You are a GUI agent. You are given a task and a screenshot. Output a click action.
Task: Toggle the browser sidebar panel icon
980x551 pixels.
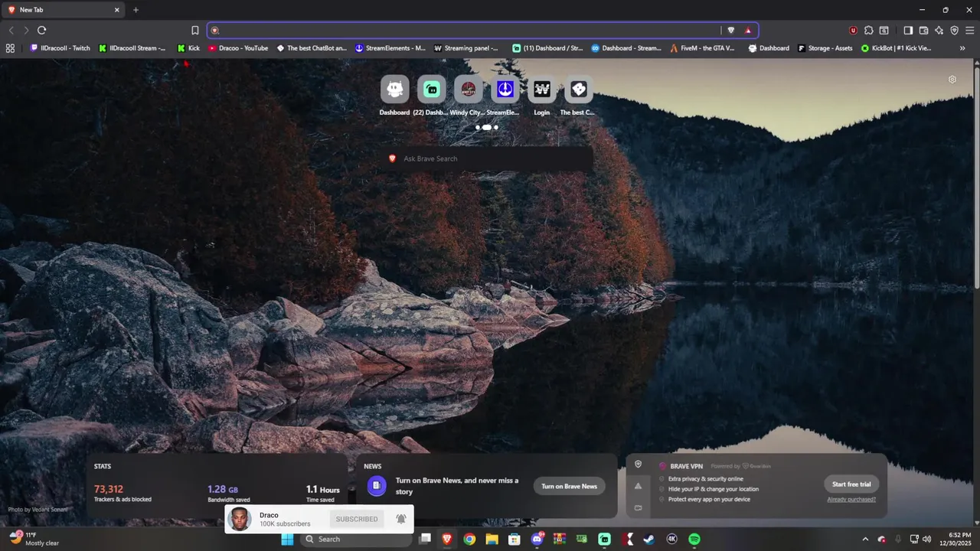(908, 31)
